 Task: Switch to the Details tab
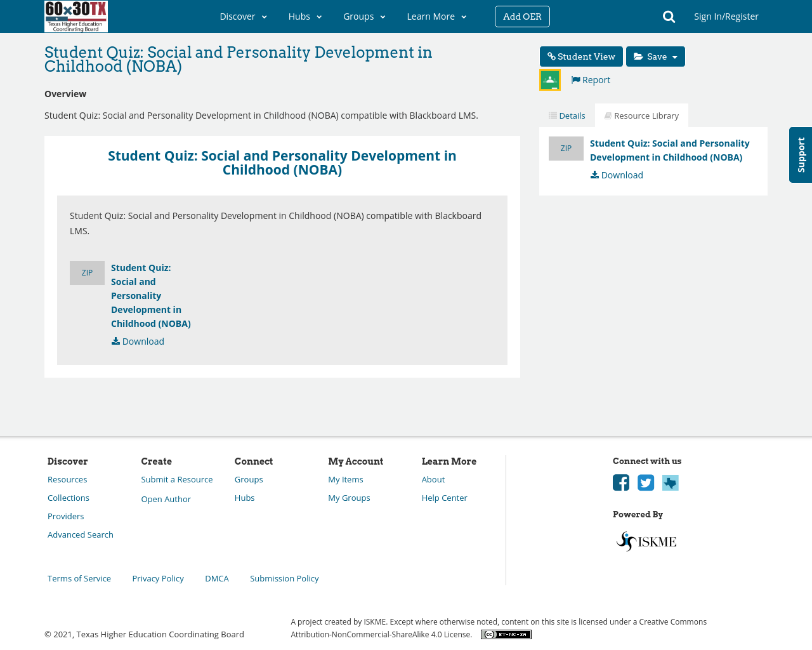pos(566,114)
